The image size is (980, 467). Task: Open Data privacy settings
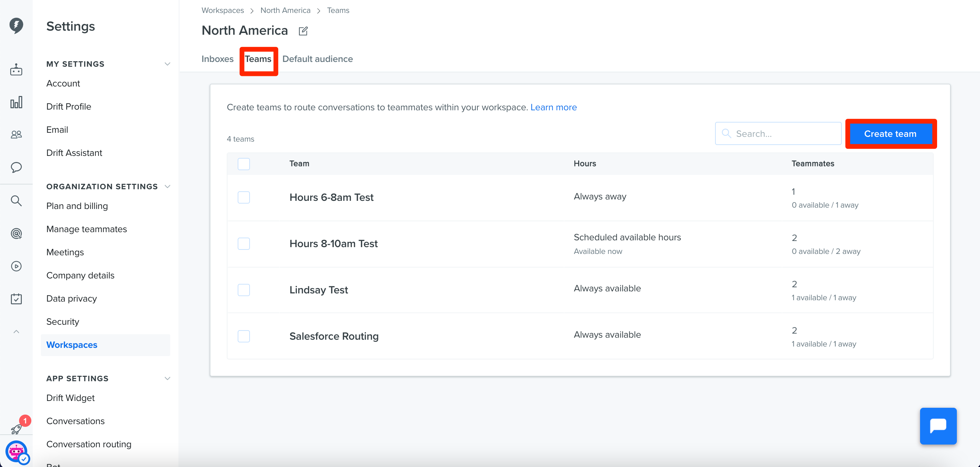(x=72, y=299)
